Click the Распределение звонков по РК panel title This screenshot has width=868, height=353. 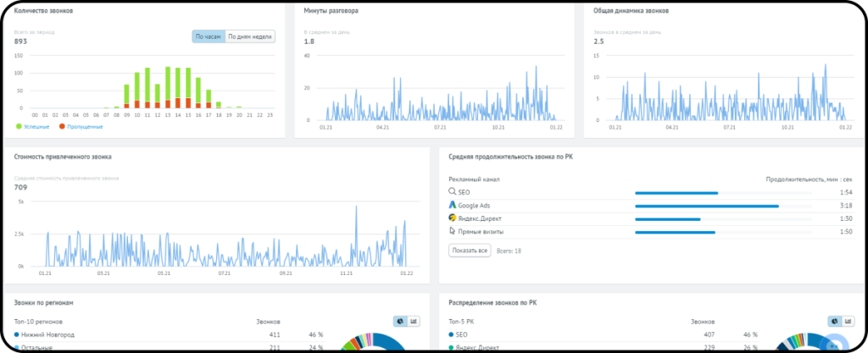point(492,303)
